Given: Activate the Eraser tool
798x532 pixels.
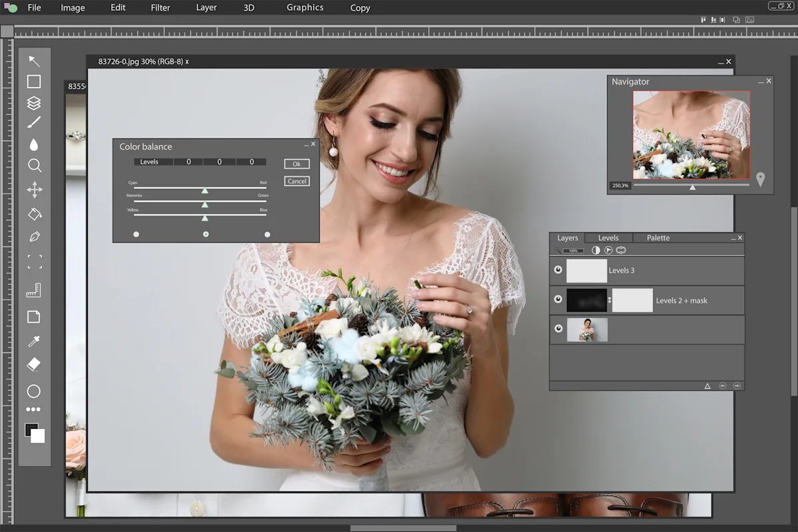Looking at the screenshot, I should point(34,364).
